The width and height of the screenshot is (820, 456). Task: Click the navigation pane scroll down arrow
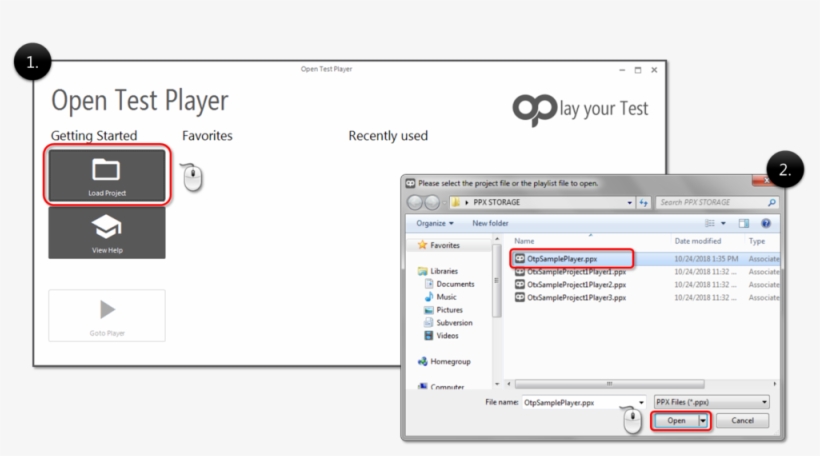(497, 384)
